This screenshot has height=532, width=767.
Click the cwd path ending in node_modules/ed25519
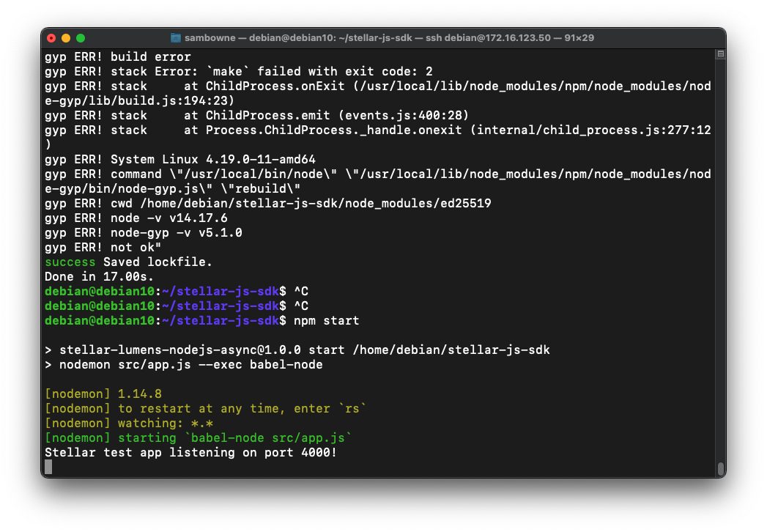tap(268, 204)
